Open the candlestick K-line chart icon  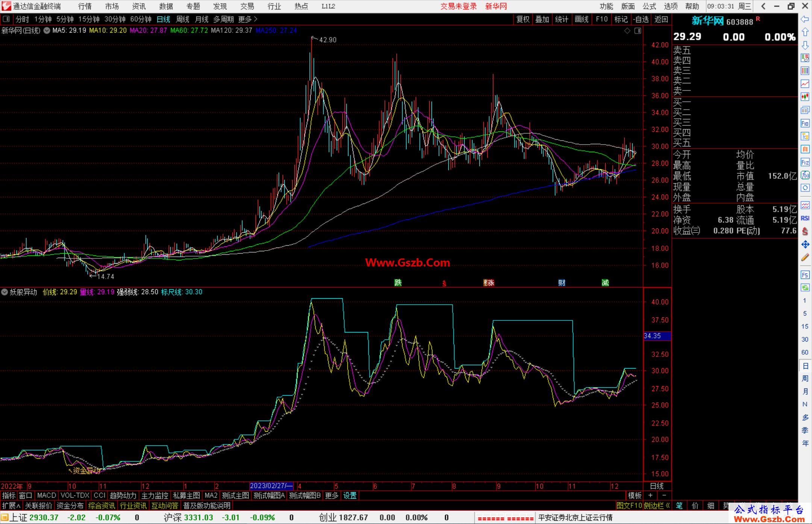[x=805, y=97]
